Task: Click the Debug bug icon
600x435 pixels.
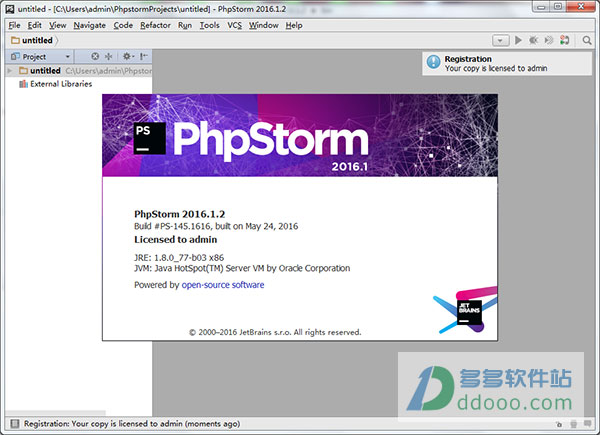Action: pyautogui.click(x=533, y=40)
